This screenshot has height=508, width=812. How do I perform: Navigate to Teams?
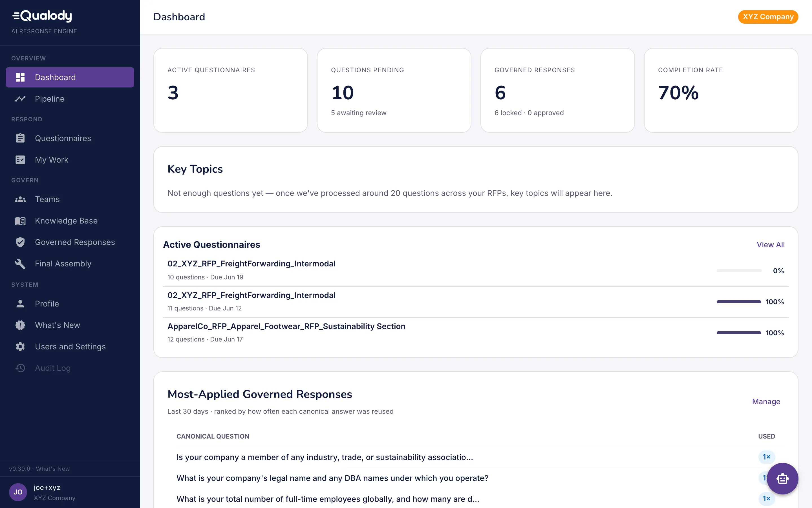[70, 199]
